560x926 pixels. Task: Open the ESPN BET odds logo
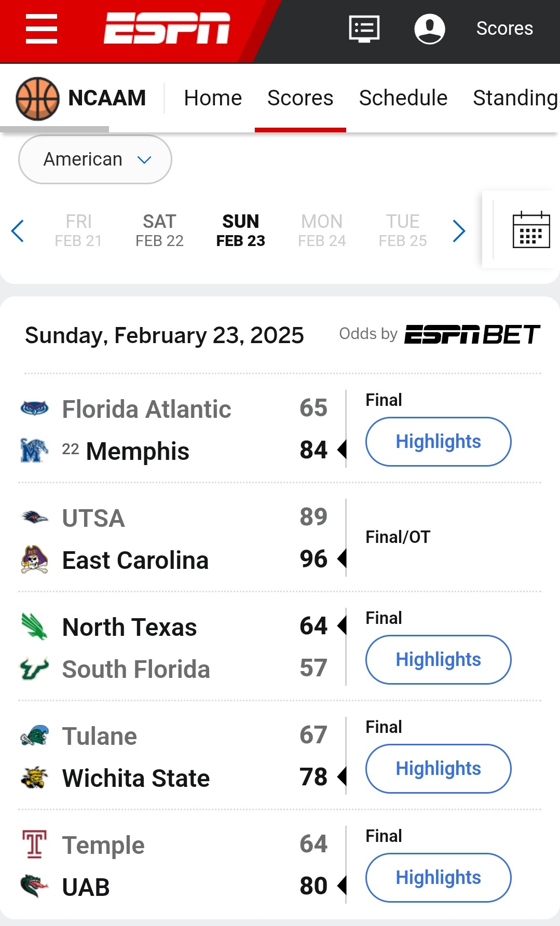(x=472, y=334)
